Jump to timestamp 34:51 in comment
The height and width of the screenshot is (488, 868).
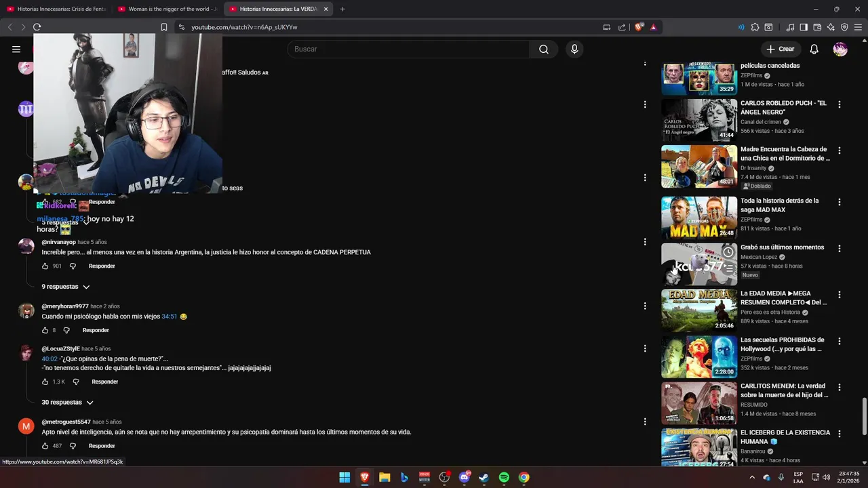pos(169,317)
